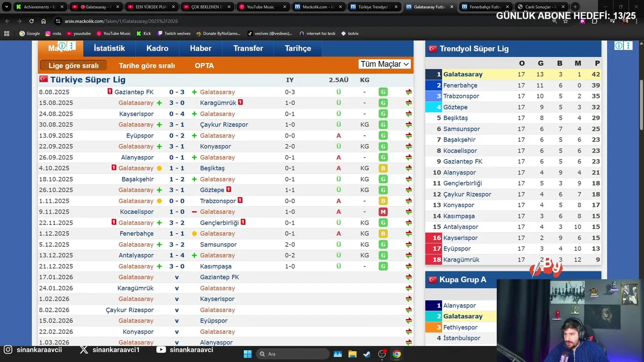Open the Kadro tab

pyautogui.click(x=157, y=48)
